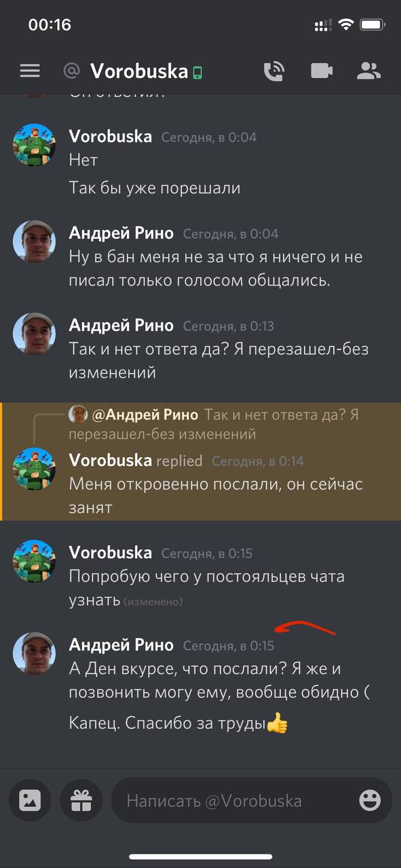
Task: Tap the @Андрей Рино mention in reply
Action: (145, 414)
